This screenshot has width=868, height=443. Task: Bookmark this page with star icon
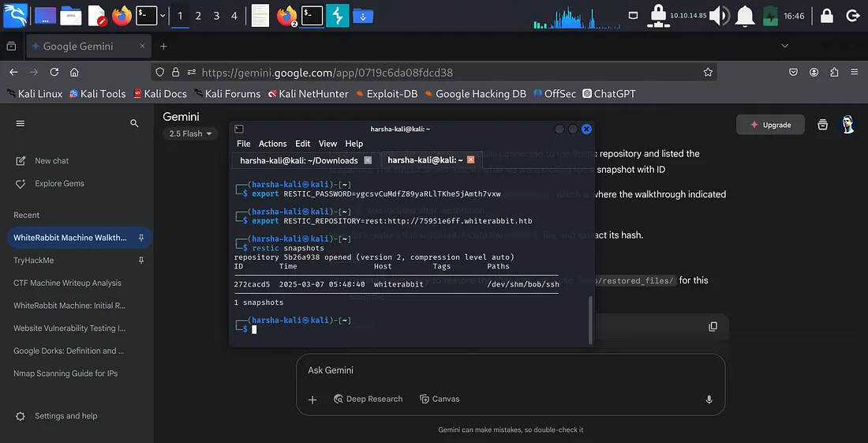pos(708,72)
